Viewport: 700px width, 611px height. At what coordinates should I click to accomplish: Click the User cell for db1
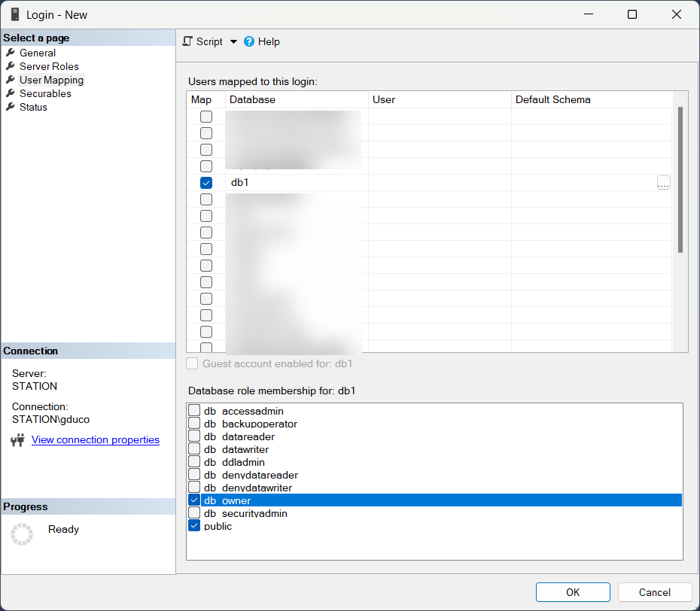440,183
